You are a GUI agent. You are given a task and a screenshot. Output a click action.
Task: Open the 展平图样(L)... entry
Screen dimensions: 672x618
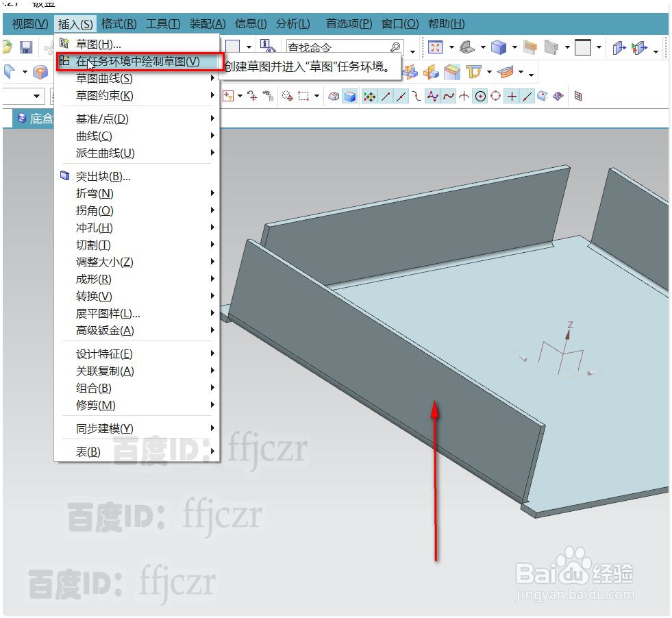137,313
